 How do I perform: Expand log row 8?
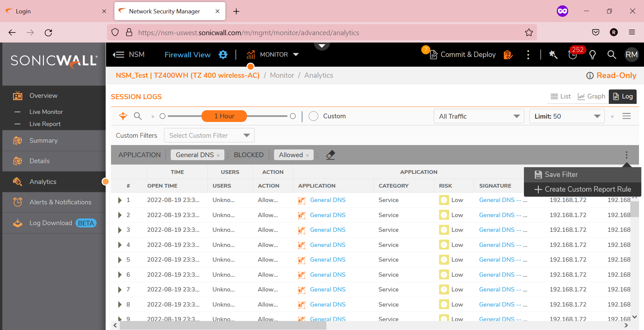120,305
